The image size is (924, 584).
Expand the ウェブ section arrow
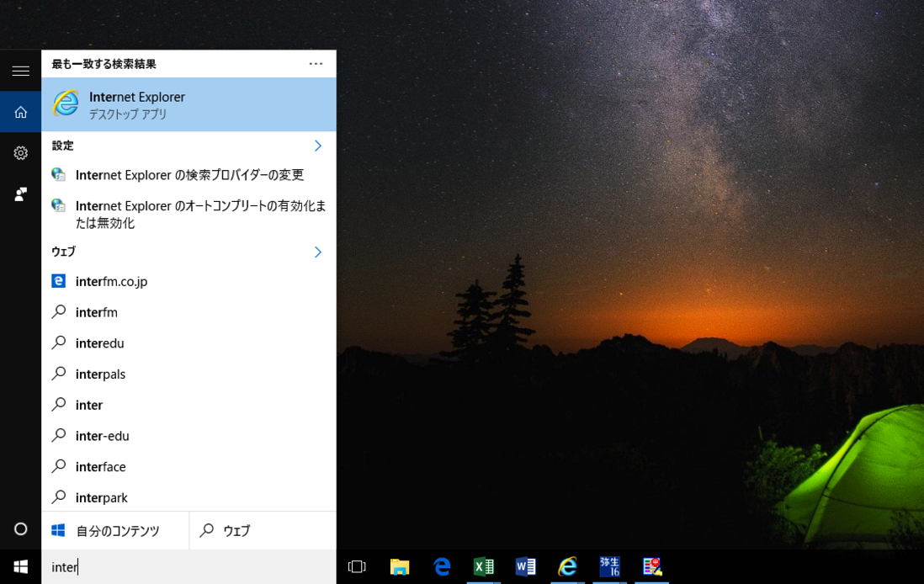point(317,252)
